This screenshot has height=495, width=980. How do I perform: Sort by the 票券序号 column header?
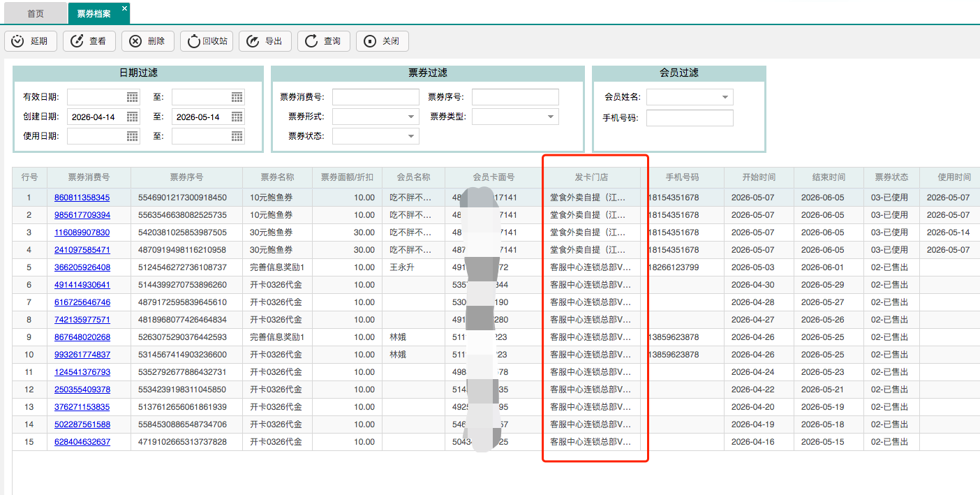(186, 177)
